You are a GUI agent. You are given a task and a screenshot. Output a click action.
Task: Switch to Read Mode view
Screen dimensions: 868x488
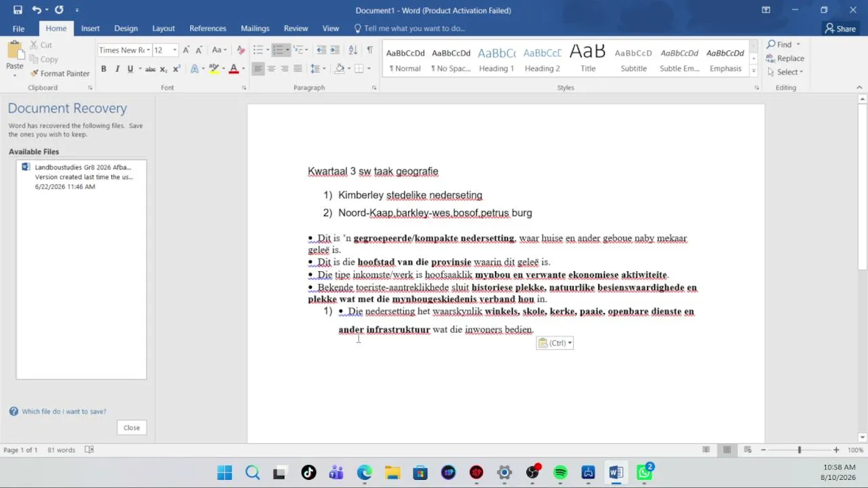706,450
